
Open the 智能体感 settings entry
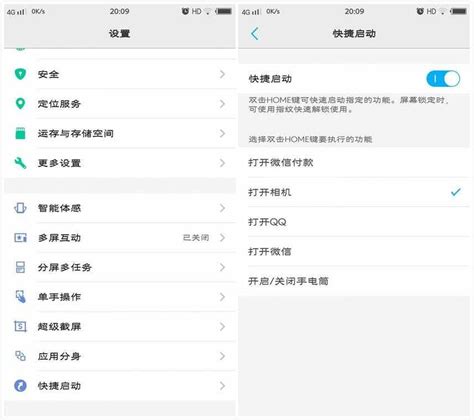click(120, 208)
